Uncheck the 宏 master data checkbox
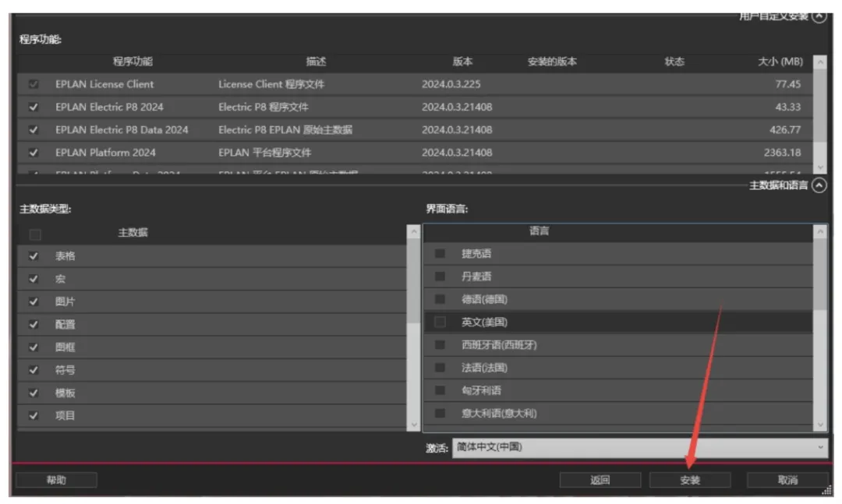The width and height of the screenshot is (842, 504). click(34, 279)
